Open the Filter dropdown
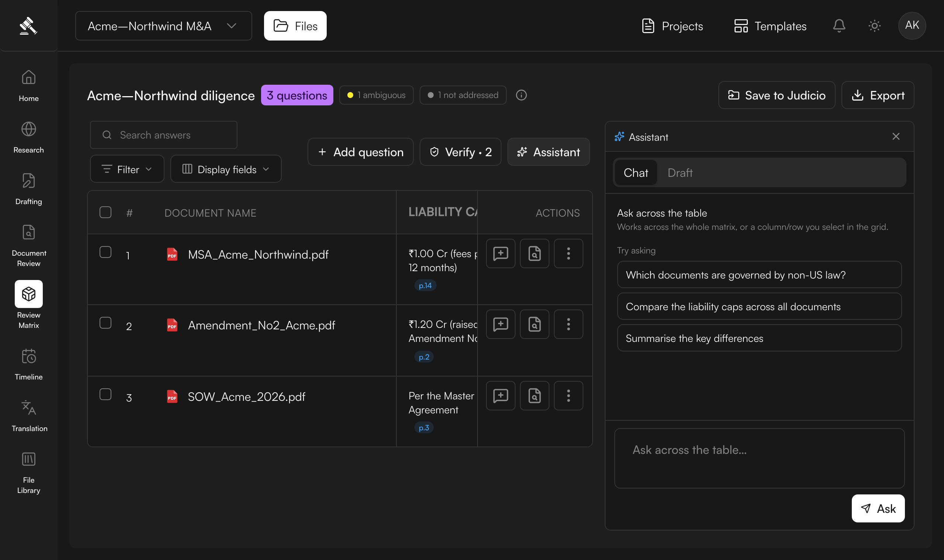The height and width of the screenshot is (560, 944). click(x=127, y=169)
